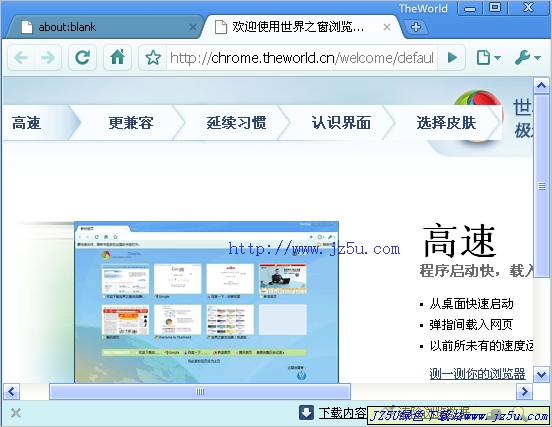Select the 选择皮肤 navigation step
This screenshot has width=552, height=427.
(x=446, y=123)
